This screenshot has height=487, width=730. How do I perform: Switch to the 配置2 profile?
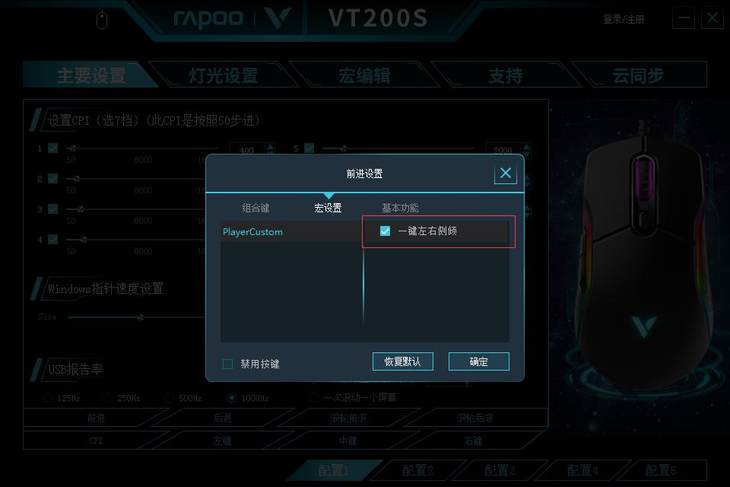click(417, 470)
